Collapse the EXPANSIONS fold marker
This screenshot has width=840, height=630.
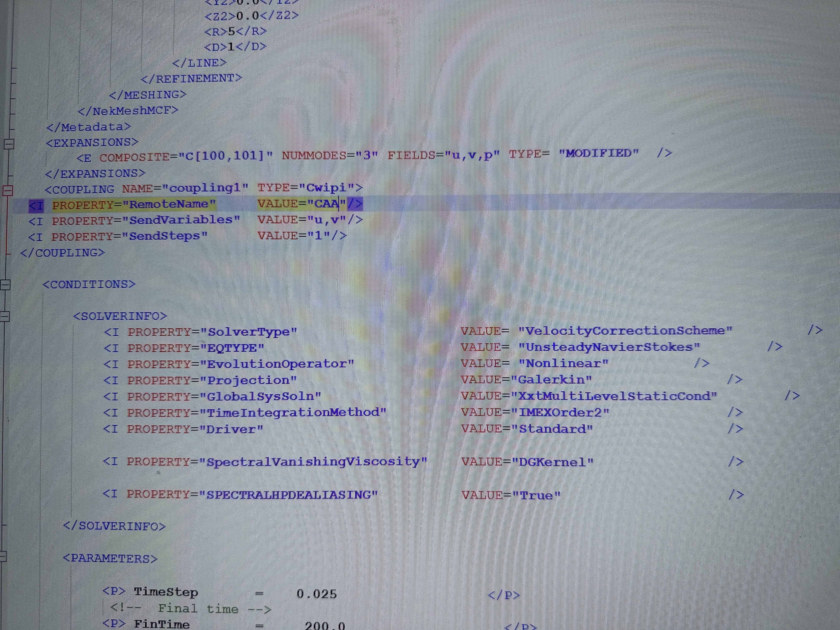point(8,144)
